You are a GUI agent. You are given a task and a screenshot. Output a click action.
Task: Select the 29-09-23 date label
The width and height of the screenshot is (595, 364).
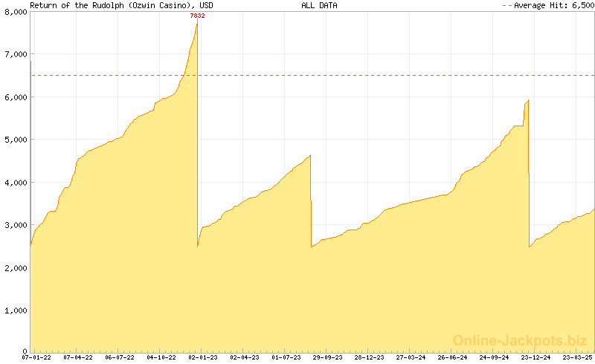point(328,357)
